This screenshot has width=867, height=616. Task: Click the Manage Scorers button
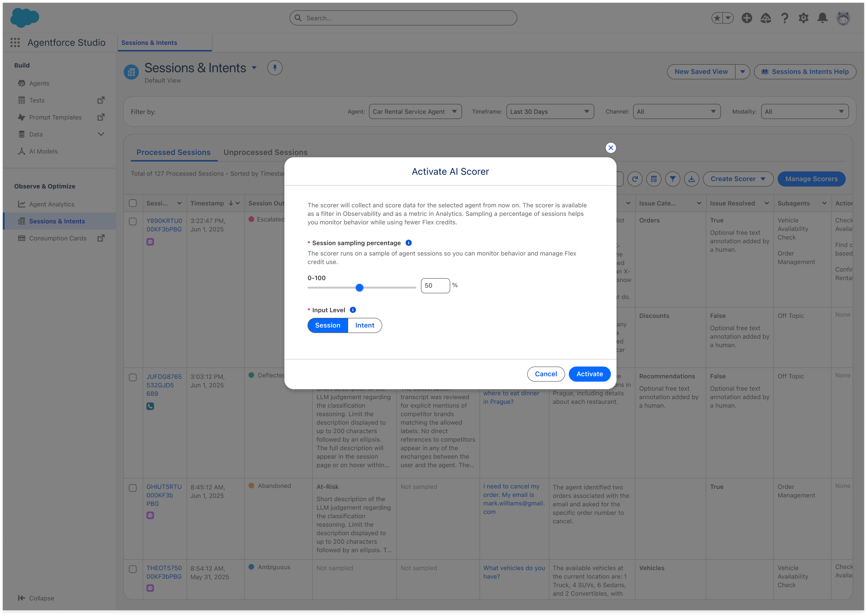pos(811,179)
